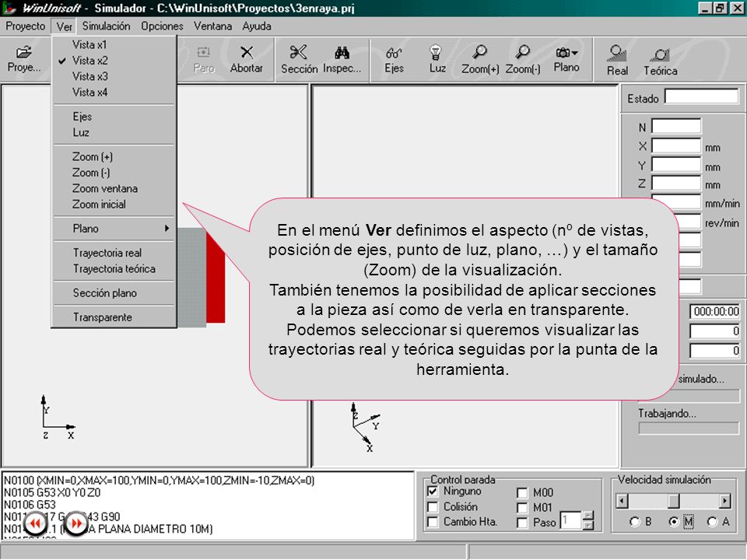Open the Inspección binoculars tool
This screenshot has height=560, width=747.
pos(342,60)
